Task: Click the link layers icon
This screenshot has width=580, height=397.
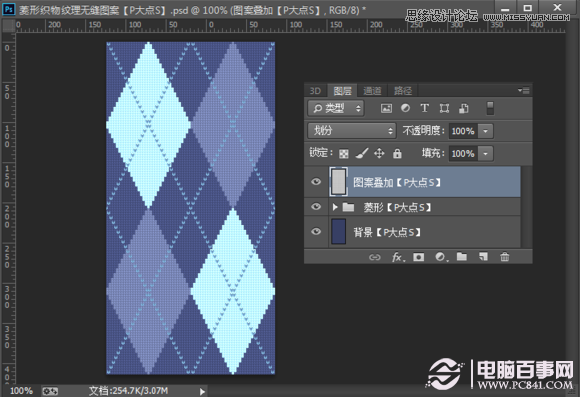Action: point(374,257)
